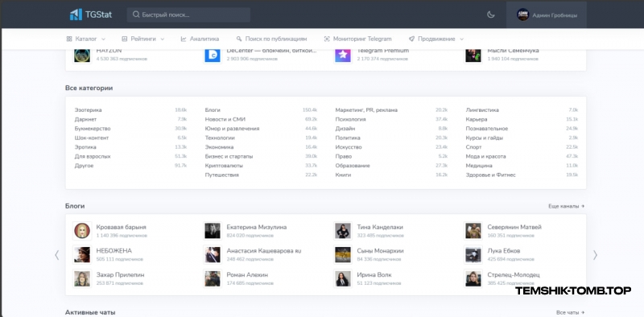The height and width of the screenshot is (317, 644).
Task: Click the Рейтинги icon
Action: click(x=125, y=39)
